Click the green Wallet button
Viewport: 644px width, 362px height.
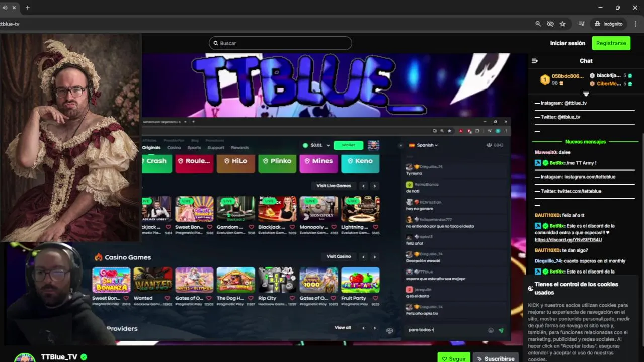click(348, 145)
